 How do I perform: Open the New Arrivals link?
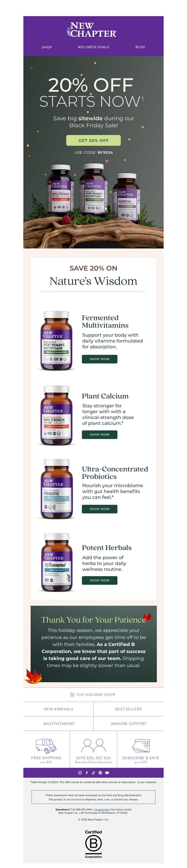(x=58, y=709)
